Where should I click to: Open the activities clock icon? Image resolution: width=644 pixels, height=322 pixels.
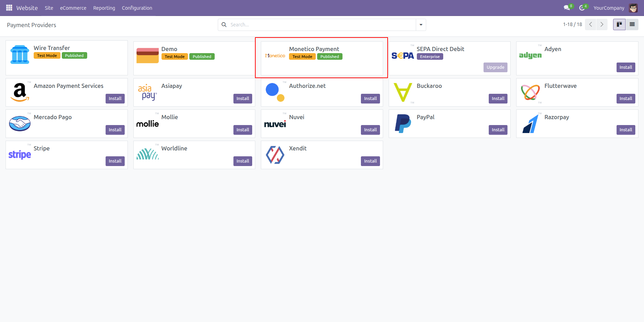(582, 8)
